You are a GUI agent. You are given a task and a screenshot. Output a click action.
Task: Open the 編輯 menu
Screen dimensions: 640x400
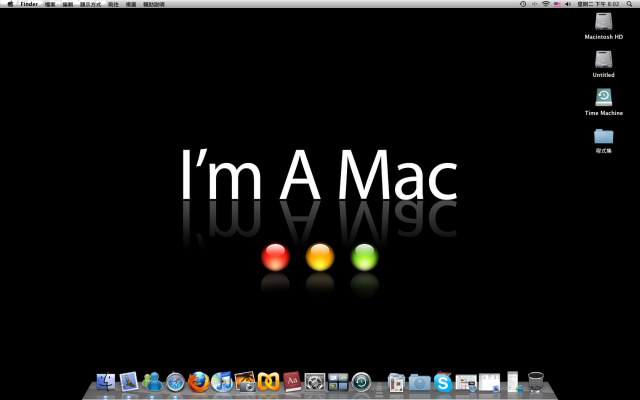pyautogui.click(x=68, y=4)
